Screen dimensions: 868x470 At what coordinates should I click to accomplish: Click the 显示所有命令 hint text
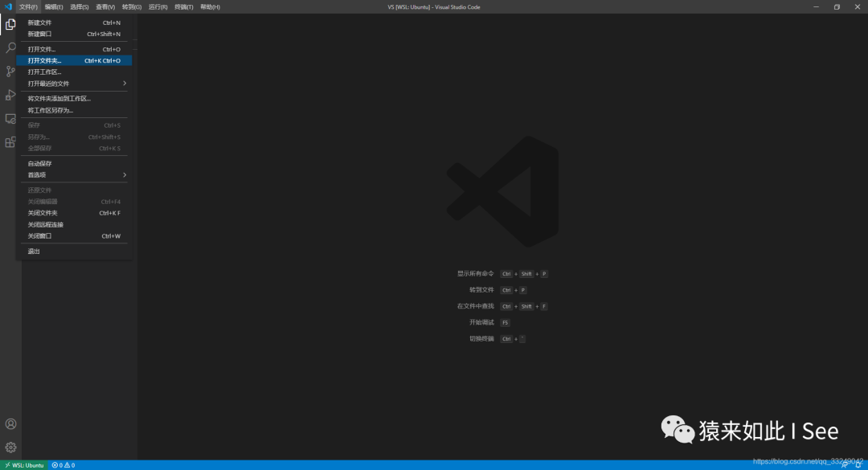coord(475,273)
